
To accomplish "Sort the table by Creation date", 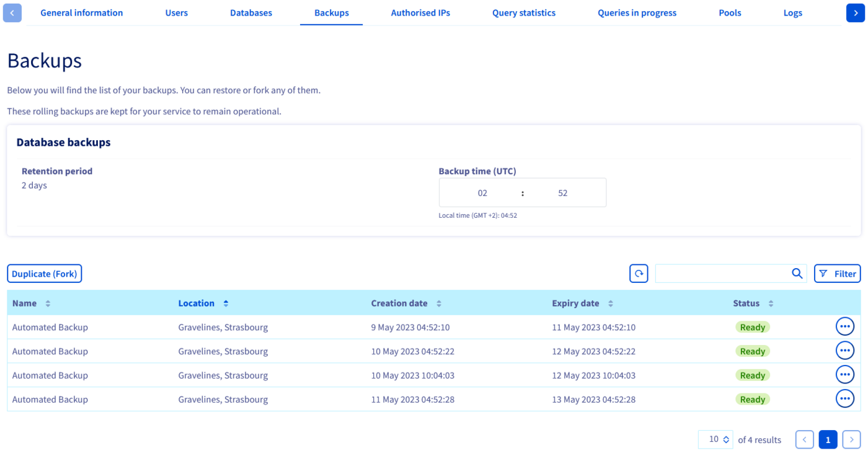I will click(x=439, y=303).
